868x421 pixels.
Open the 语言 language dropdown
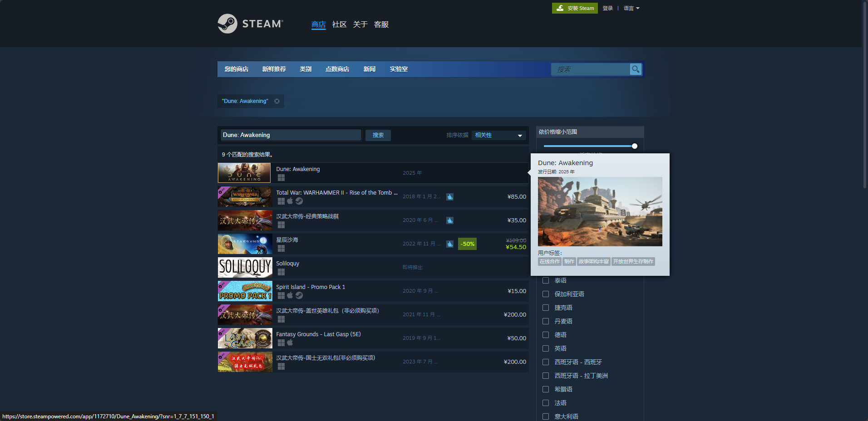631,8
